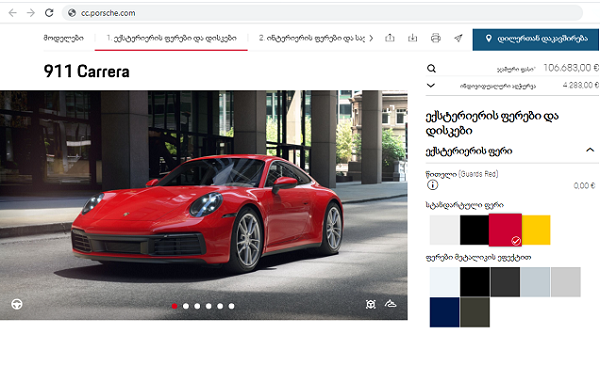Click the total price 106.683,00 €

[571, 68]
